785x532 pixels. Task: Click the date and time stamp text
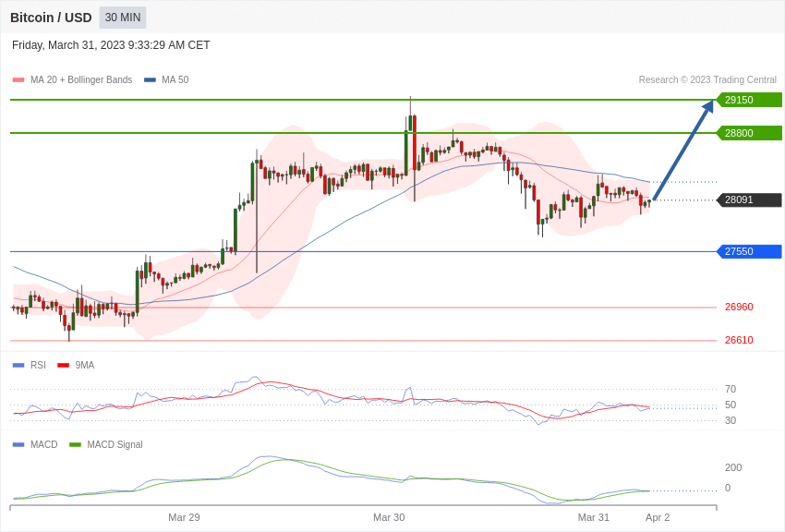(111, 45)
